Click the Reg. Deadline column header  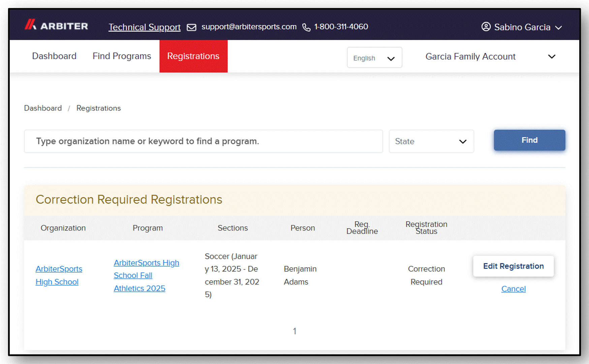(362, 228)
